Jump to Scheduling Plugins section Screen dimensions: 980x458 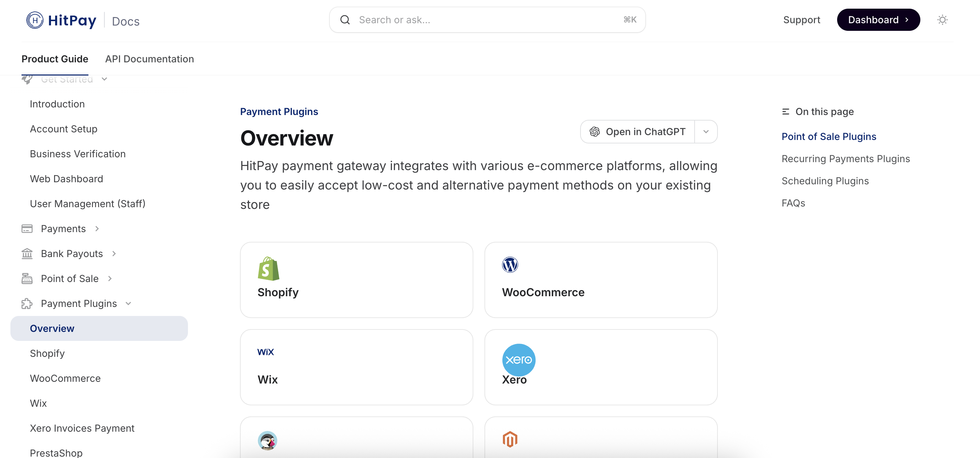point(825,181)
